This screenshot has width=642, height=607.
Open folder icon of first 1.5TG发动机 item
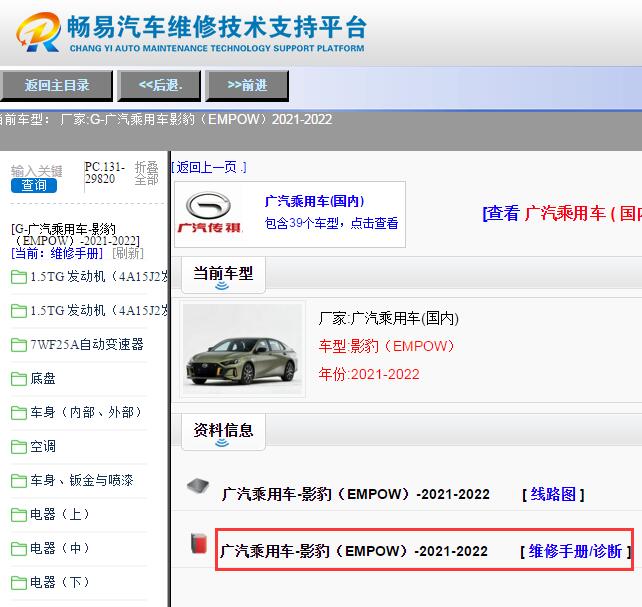click(19, 277)
